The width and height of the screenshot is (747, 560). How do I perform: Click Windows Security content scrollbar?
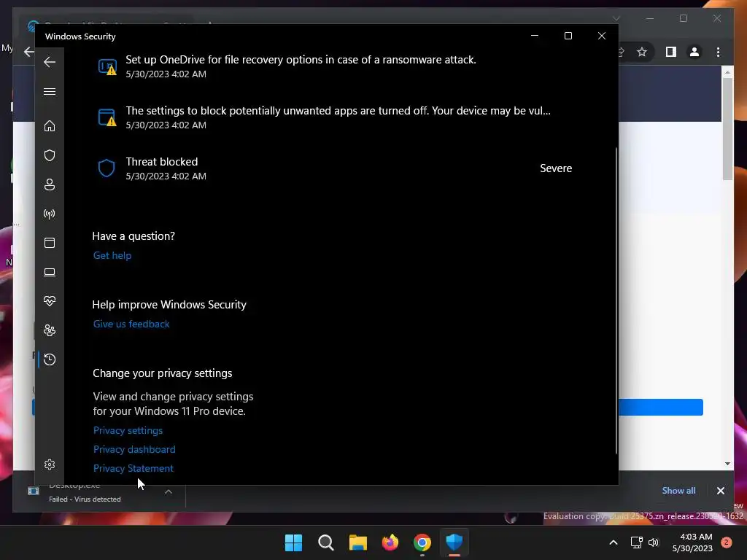(x=616, y=300)
